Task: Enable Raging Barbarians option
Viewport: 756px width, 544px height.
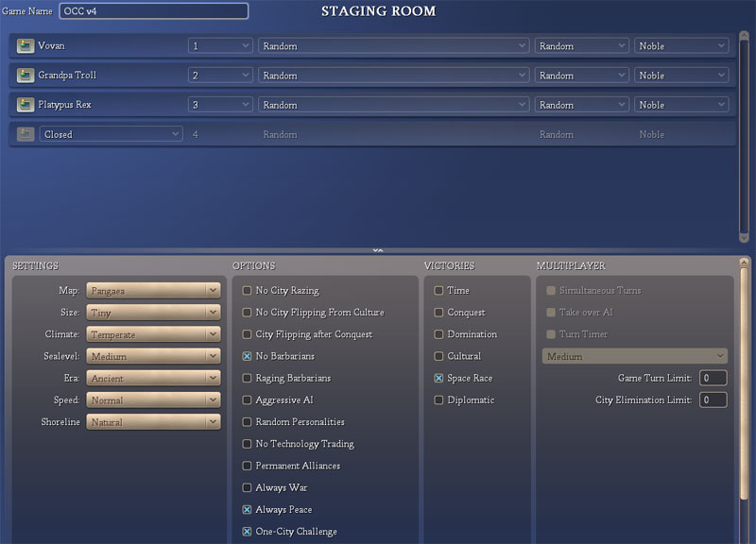Action: point(247,378)
